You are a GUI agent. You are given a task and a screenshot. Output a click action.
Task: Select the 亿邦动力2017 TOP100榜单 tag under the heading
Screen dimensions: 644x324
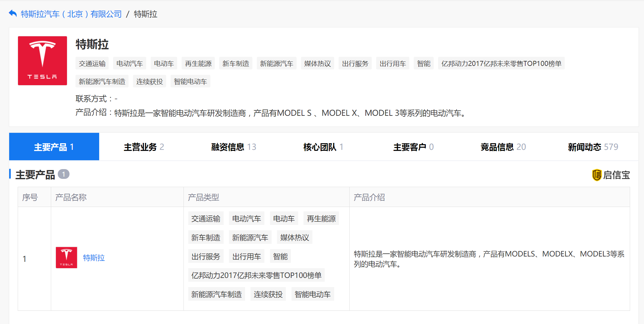[x=502, y=63]
